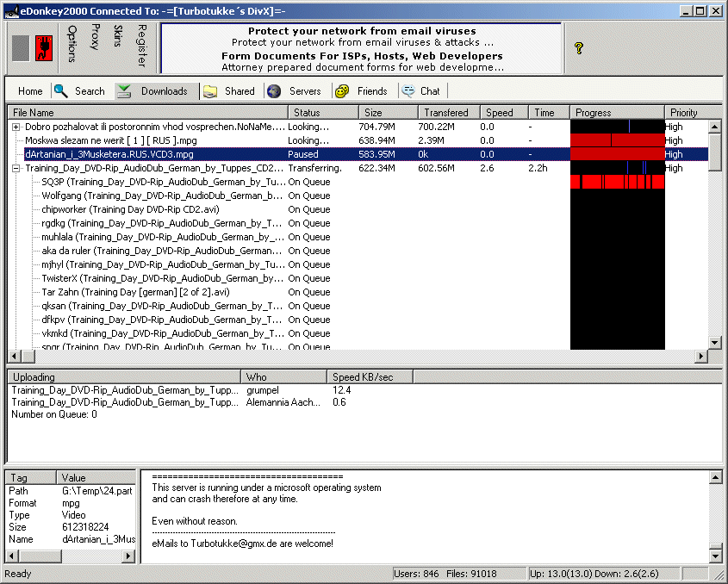Click the globe icon next to Servers

pyautogui.click(x=274, y=91)
